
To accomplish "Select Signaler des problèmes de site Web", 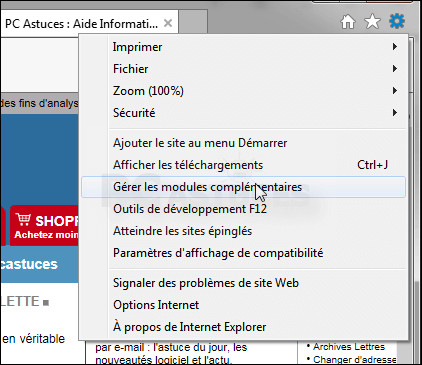I will coord(243,283).
